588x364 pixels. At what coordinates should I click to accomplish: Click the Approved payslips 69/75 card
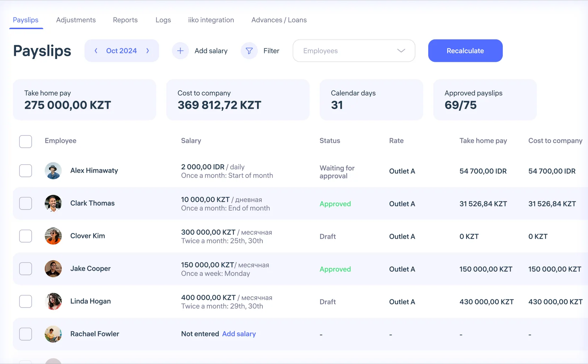pyautogui.click(x=485, y=100)
